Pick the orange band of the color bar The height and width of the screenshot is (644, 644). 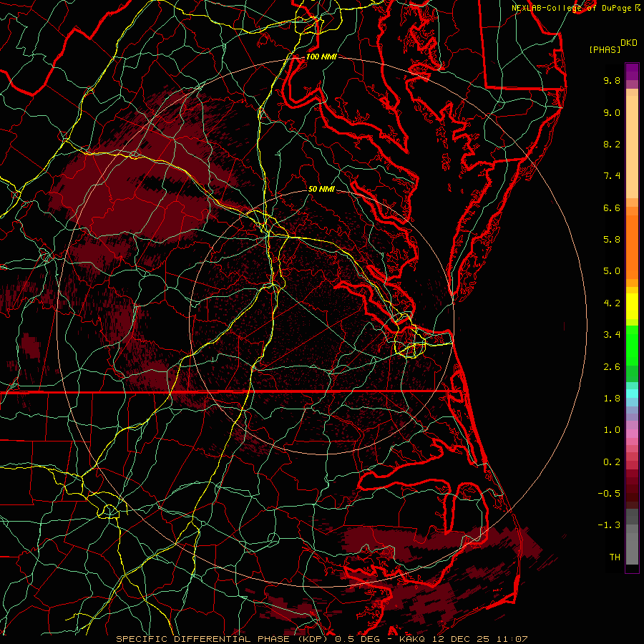(632, 248)
